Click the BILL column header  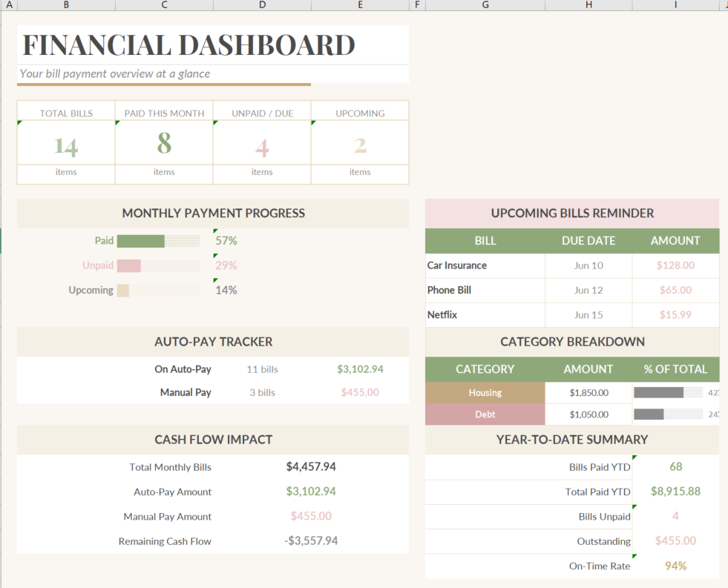(x=485, y=241)
